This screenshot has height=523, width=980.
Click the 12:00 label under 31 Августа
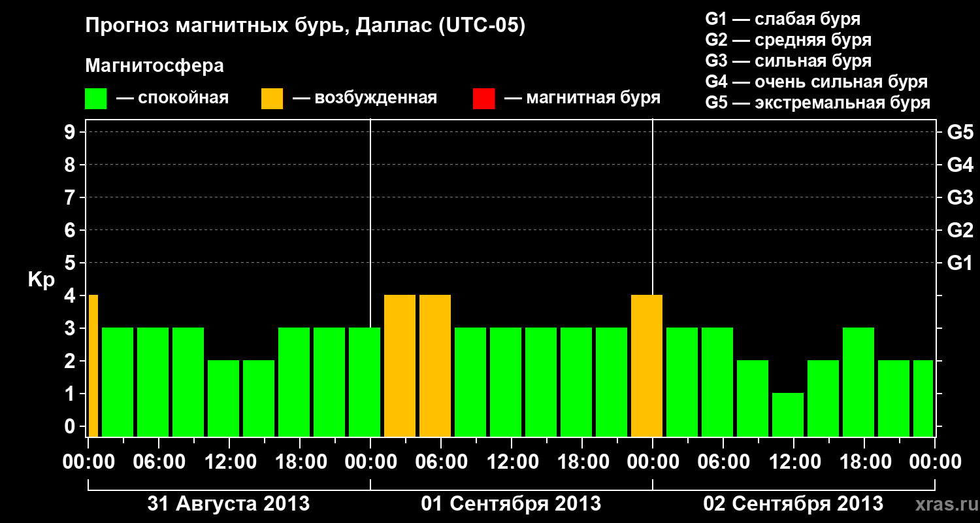coord(229,462)
